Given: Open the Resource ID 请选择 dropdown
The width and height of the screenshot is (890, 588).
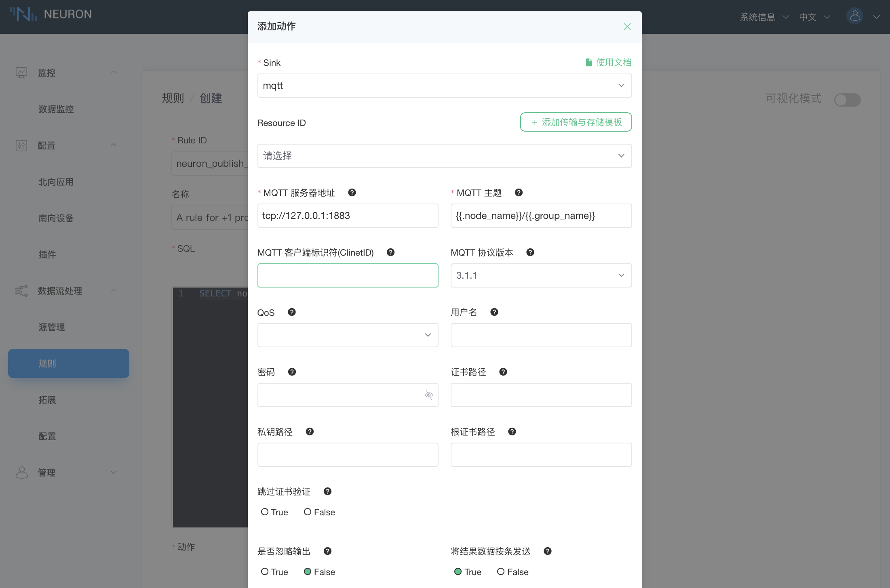Looking at the screenshot, I should click(x=444, y=156).
